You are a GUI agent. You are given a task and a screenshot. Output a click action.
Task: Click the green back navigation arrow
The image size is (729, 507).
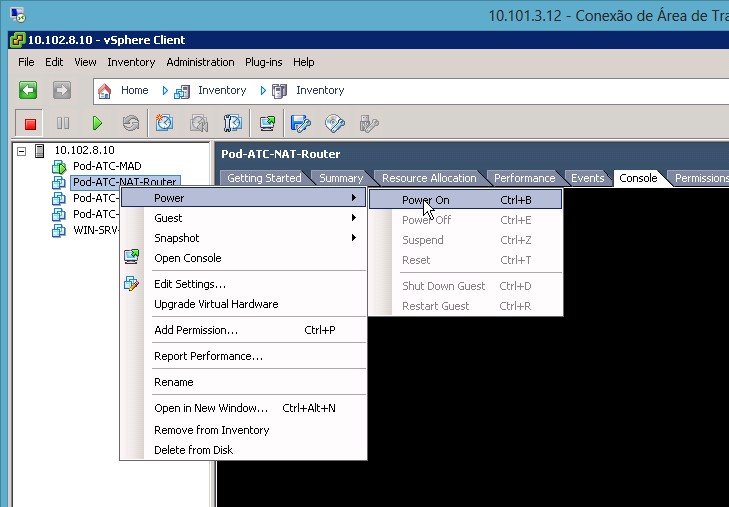pos(29,90)
